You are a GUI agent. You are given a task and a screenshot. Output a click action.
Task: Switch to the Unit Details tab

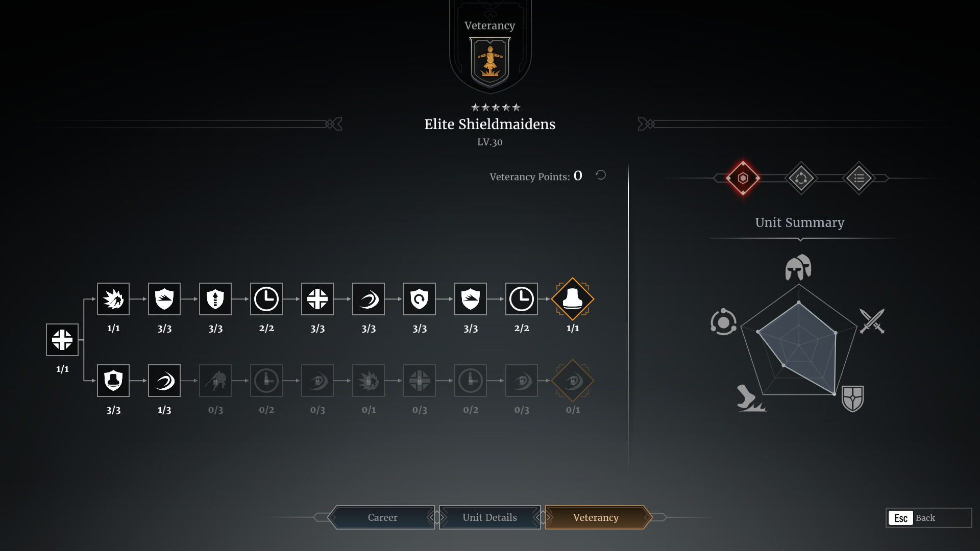coord(490,517)
